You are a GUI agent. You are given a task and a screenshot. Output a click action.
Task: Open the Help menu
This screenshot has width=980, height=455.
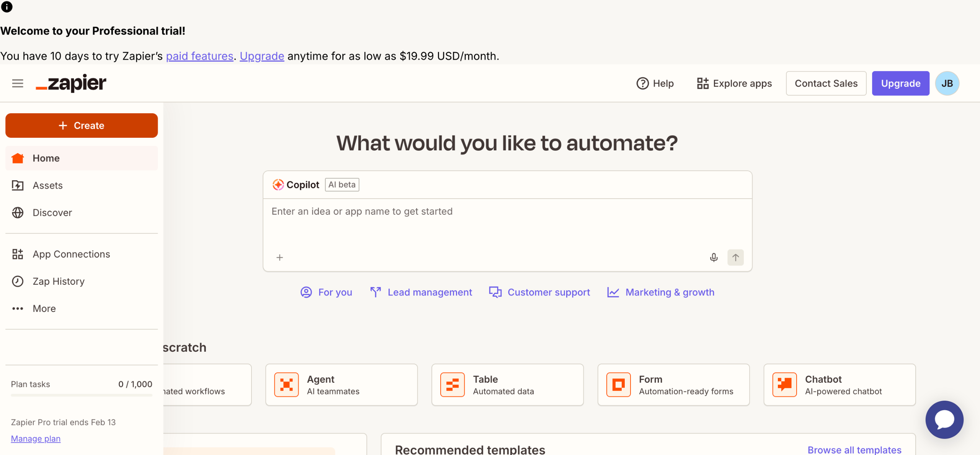tap(655, 83)
